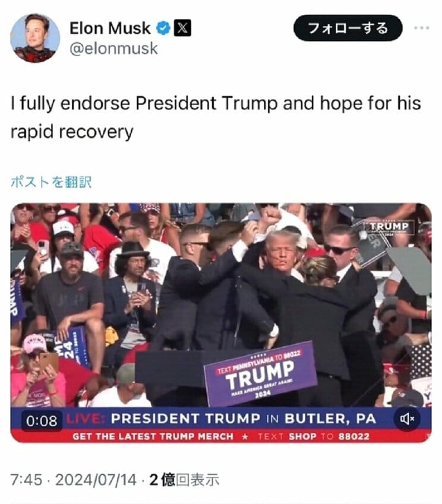Click the tweet text about endorsing Trump
Image resolution: width=442 pixels, height=504 pixels.
[x=216, y=118]
